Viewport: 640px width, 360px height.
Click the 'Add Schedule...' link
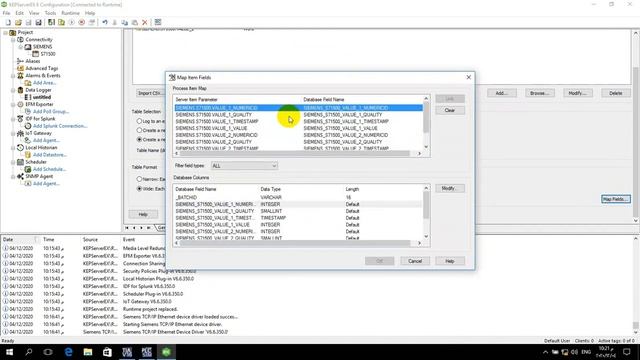tap(49, 169)
